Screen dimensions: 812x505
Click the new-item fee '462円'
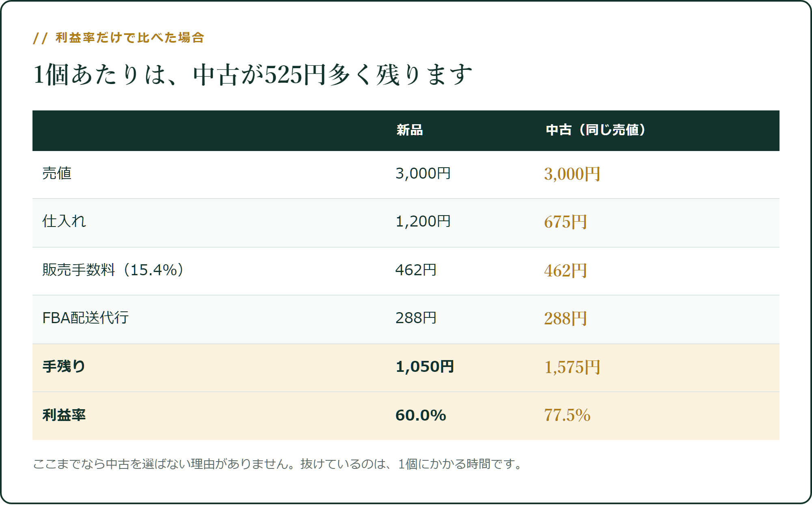(x=416, y=270)
